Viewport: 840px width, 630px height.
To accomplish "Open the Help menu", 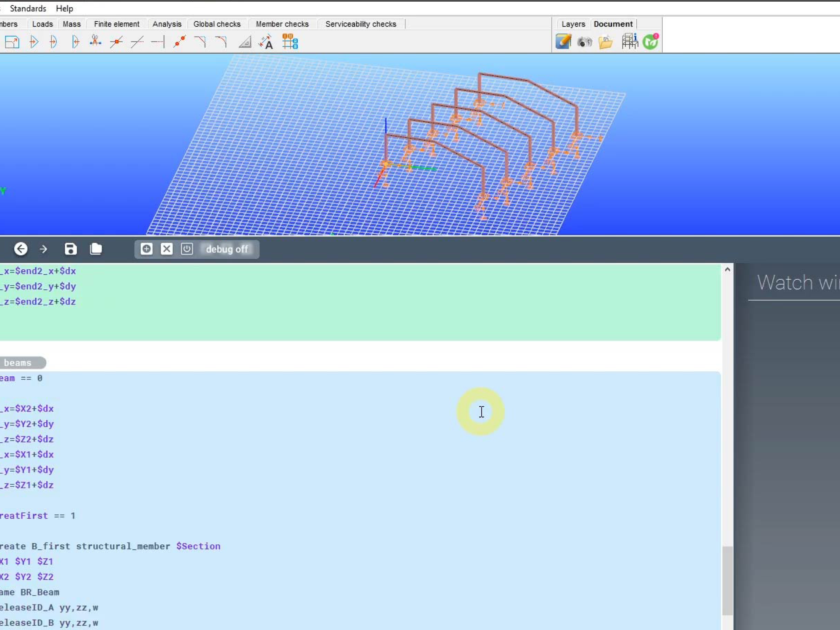I will coord(64,8).
